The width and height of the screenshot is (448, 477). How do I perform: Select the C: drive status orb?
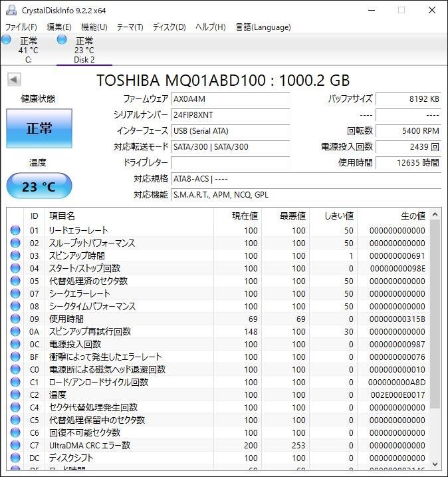pos(6,39)
